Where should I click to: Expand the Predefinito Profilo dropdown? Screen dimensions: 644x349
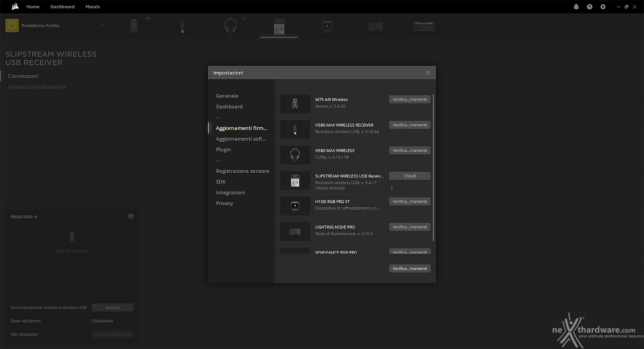pos(102,26)
